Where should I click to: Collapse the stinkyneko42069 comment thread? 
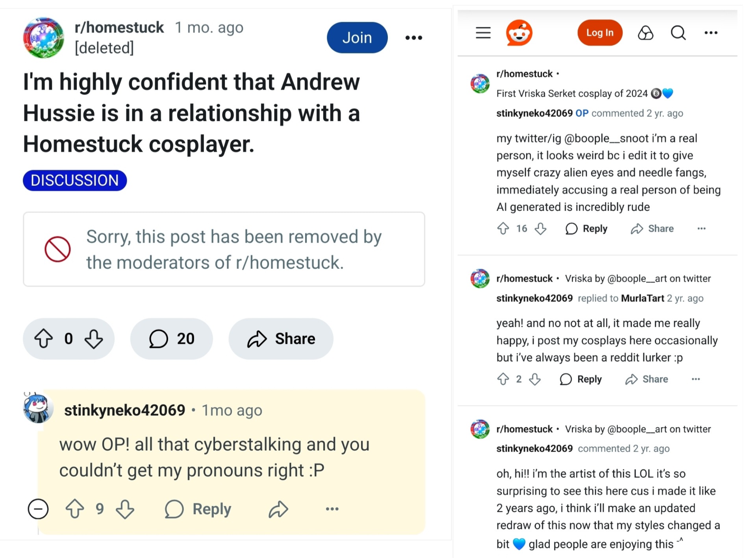coord(38,509)
